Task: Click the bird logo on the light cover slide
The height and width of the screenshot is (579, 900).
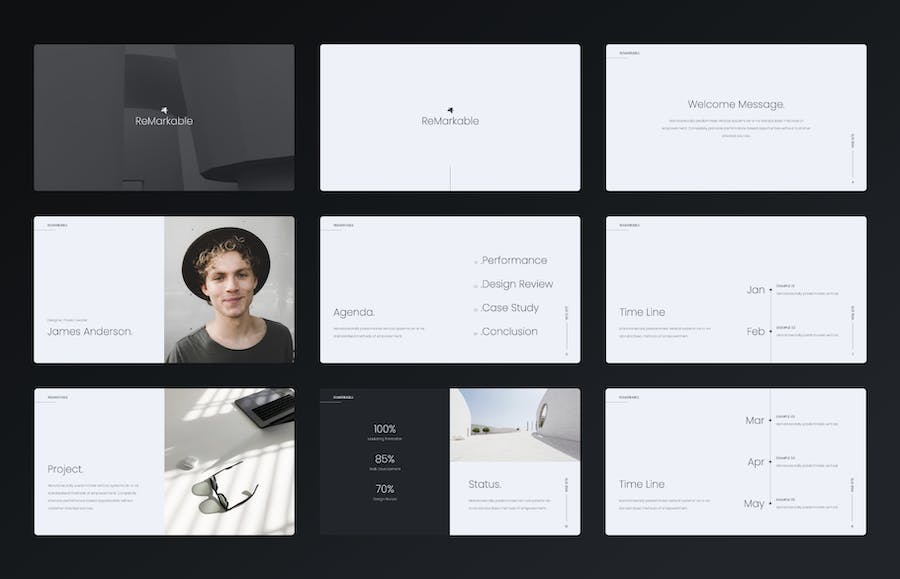Action: 450,110
